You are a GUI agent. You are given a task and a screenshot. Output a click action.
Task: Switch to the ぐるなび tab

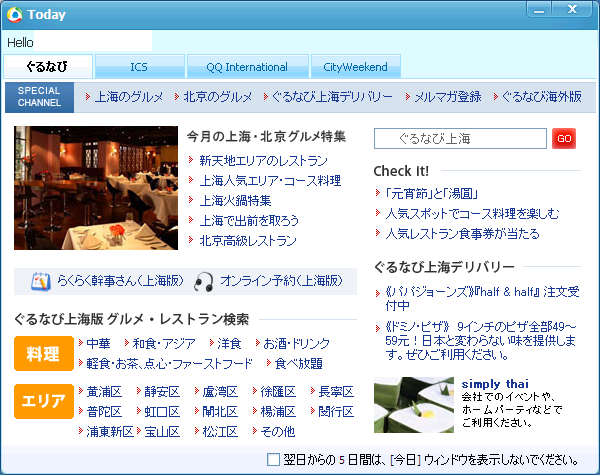coord(48,67)
